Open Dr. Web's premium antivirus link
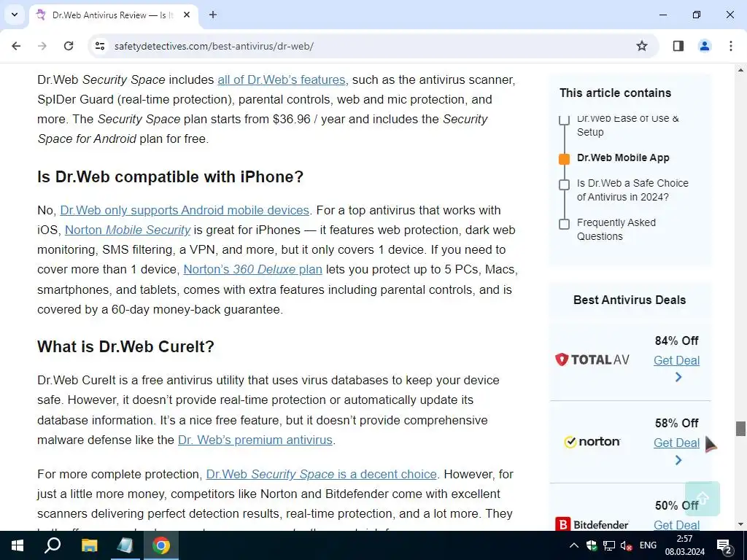Screen dimensions: 747x560 point(255,440)
